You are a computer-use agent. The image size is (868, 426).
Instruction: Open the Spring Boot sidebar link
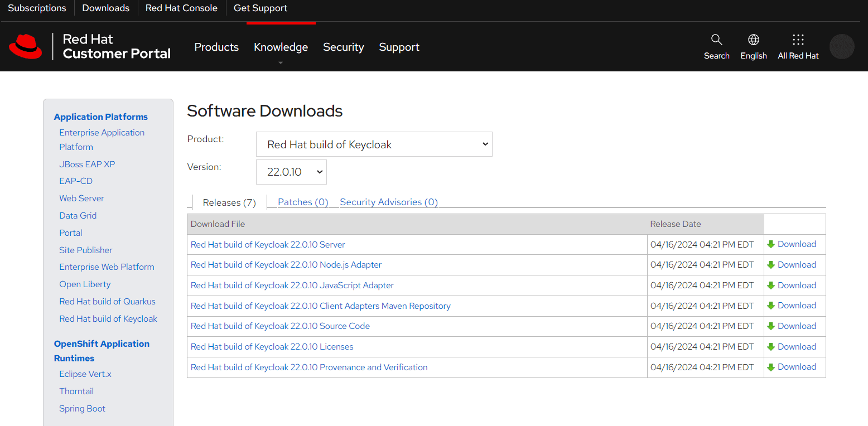(82, 408)
